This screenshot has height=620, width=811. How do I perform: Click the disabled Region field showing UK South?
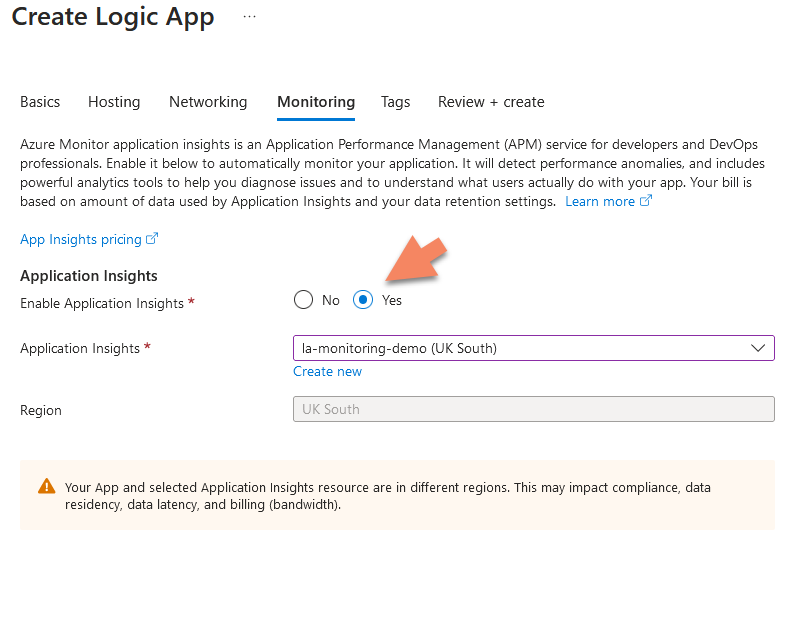pos(533,409)
